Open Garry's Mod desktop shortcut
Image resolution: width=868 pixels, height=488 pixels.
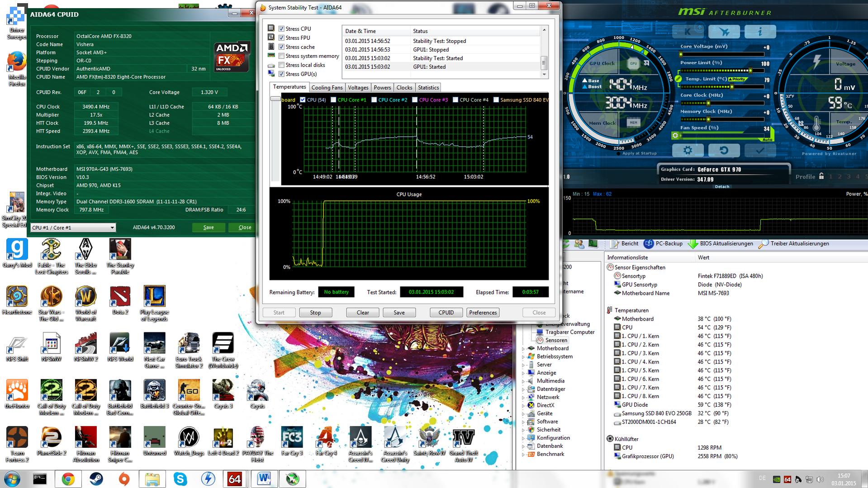click(17, 253)
